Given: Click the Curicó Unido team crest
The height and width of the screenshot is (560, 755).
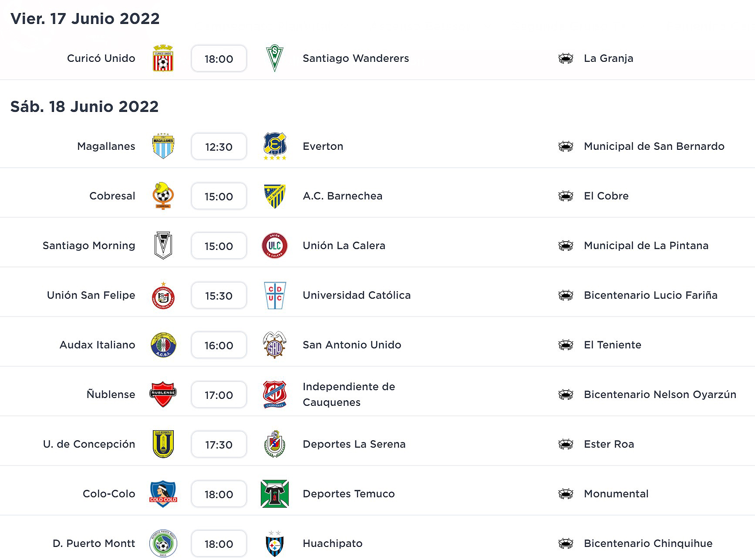Looking at the screenshot, I should (x=163, y=58).
